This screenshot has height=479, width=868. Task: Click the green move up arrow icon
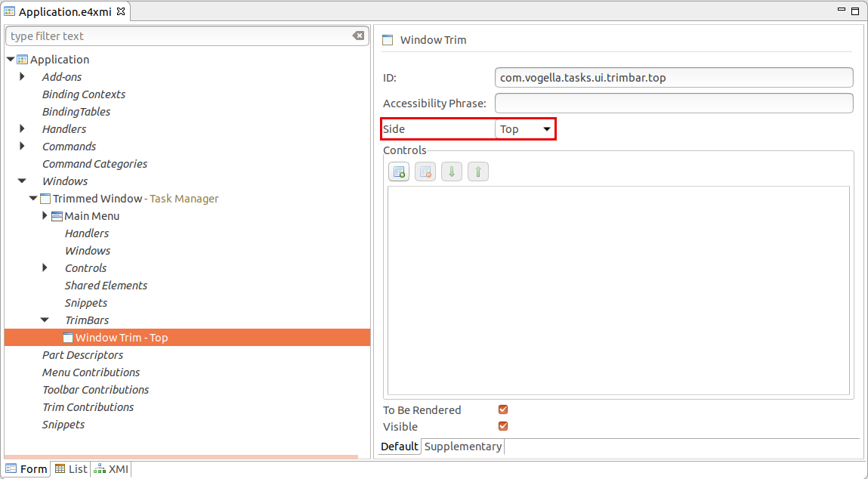478,172
